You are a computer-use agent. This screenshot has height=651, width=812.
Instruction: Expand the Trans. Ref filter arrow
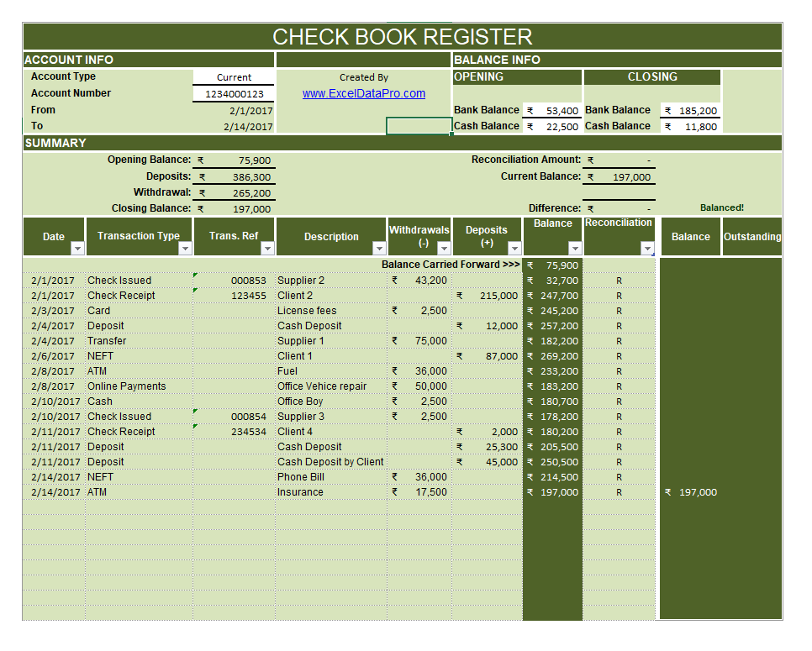click(267, 249)
